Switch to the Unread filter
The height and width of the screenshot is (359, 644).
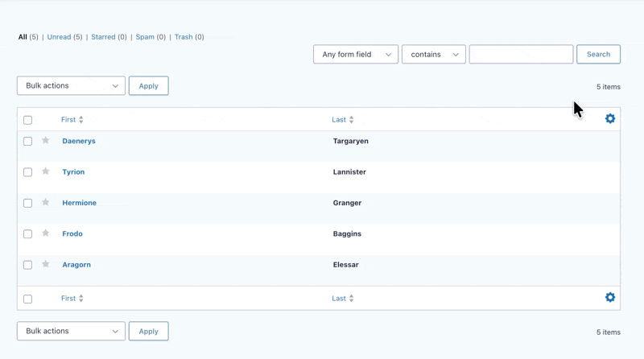click(59, 37)
